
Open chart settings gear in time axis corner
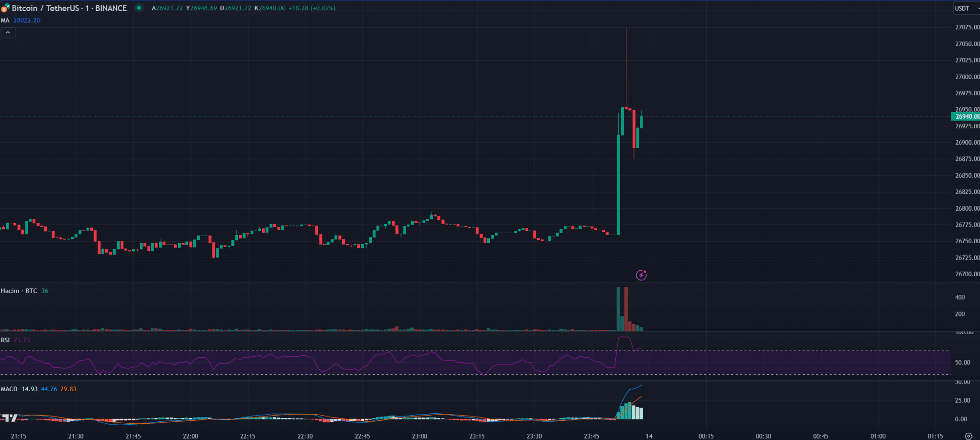coord(969,436)
